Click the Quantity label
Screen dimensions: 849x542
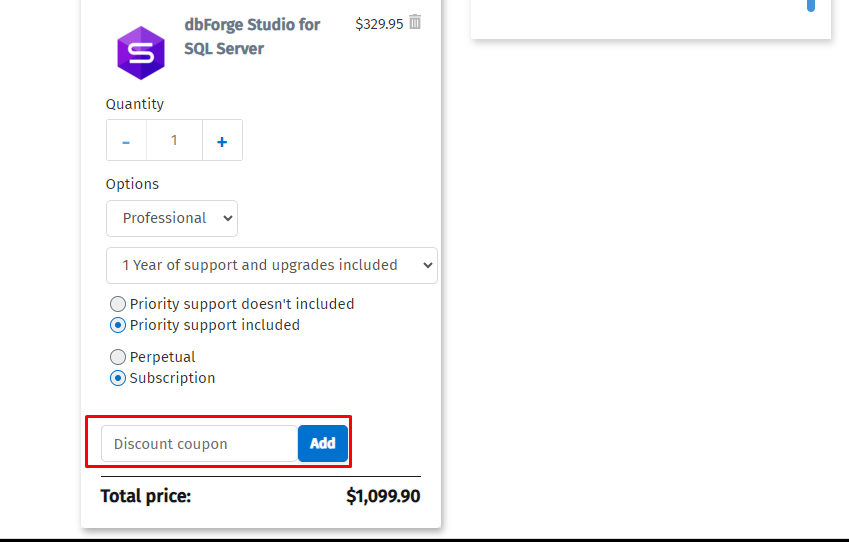(135, 104)
